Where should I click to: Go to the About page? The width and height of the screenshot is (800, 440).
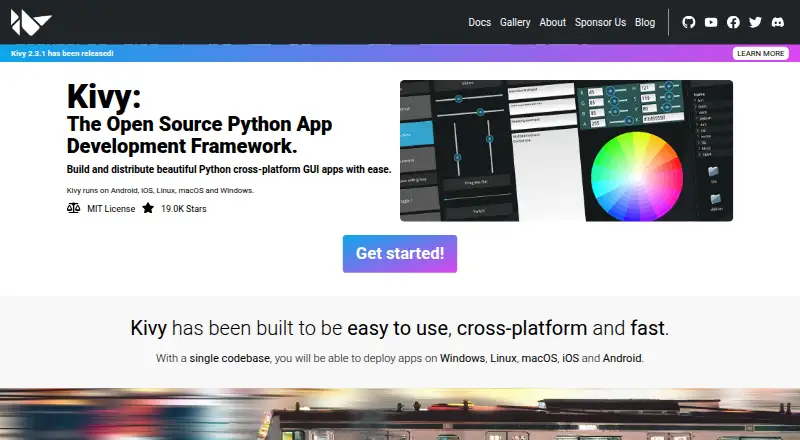point(553,22)
